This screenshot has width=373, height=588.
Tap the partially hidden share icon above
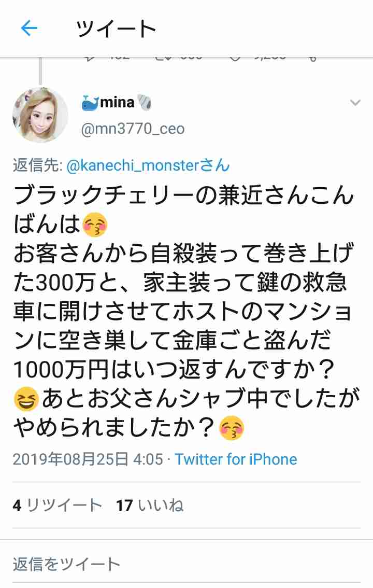tap(313, 59)
